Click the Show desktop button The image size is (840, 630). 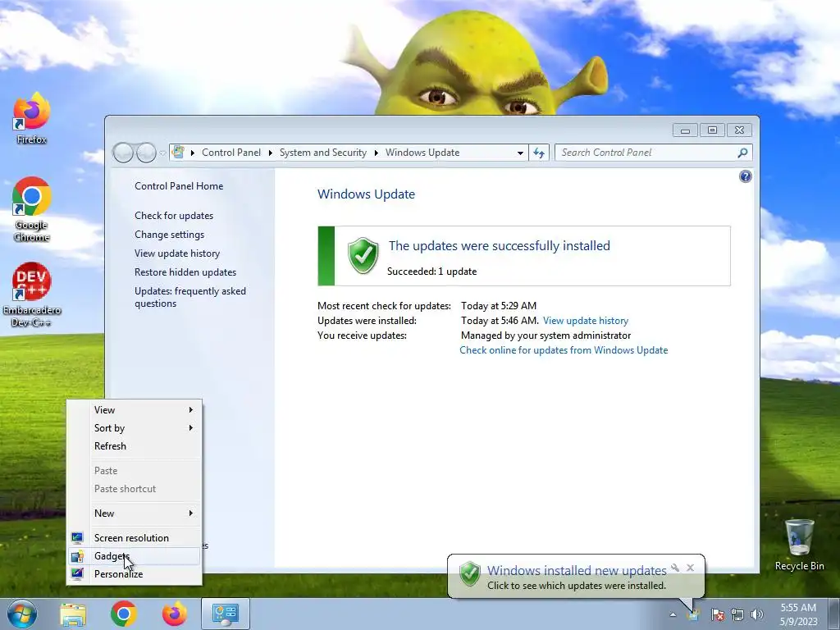[x=833, y=614]
